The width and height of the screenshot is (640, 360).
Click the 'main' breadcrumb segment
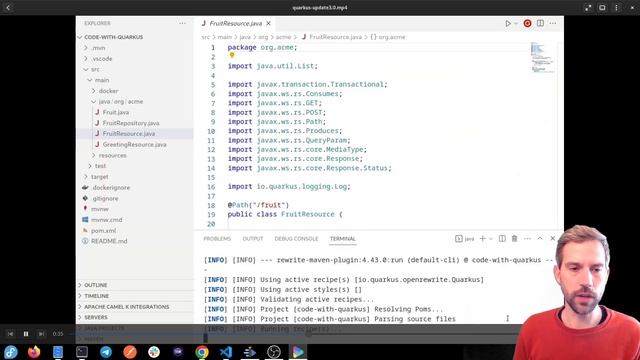(x=224, y=37)
